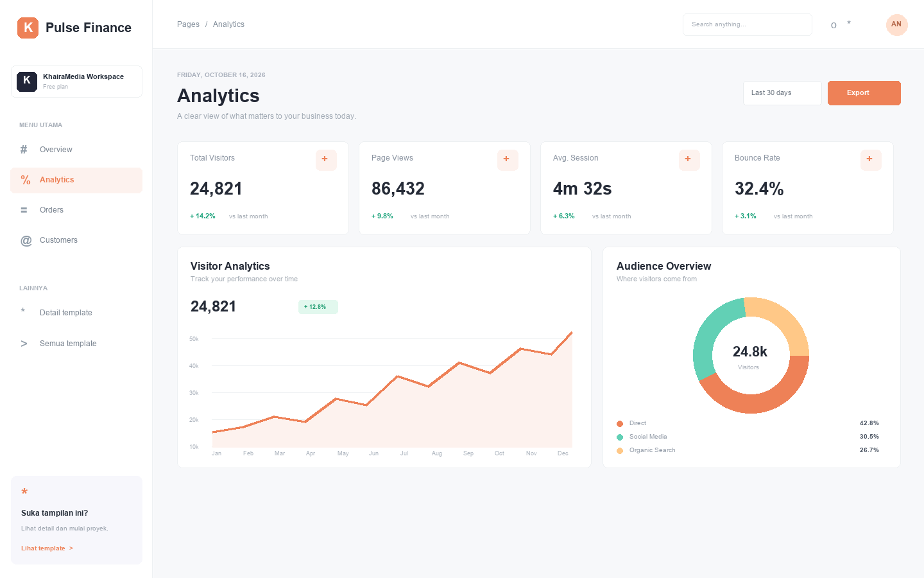This screenshot has width=924, height=578.
Task: Open the KhairaMedia Workspace switcher
Action: [76, 82]
